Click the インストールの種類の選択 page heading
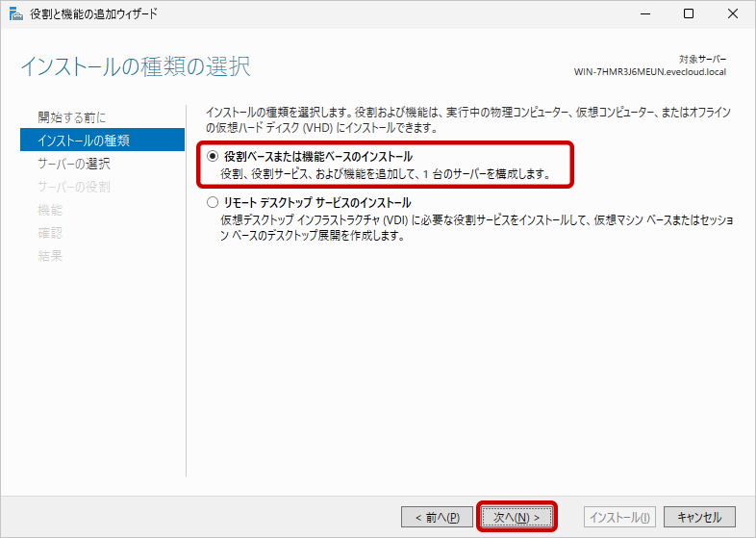Screen dimensions: 756x538 tap(135, 67)
